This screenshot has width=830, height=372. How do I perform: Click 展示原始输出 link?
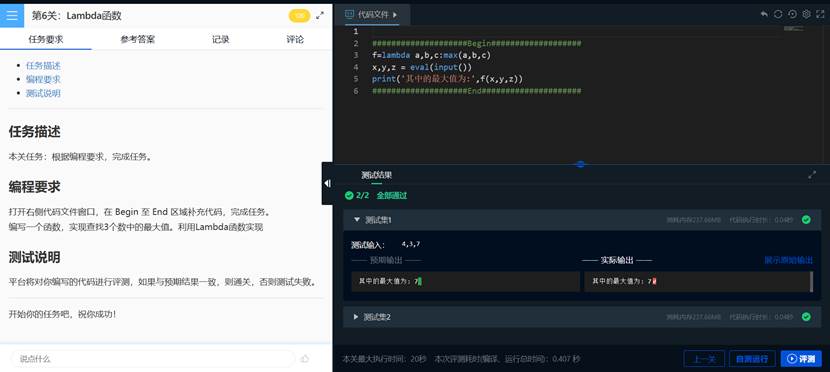(789, 260)
